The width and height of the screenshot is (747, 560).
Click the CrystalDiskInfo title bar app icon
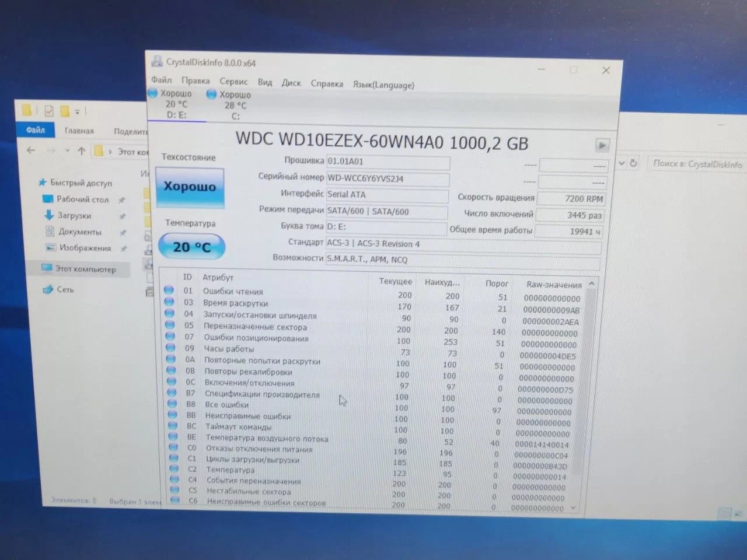157,61
